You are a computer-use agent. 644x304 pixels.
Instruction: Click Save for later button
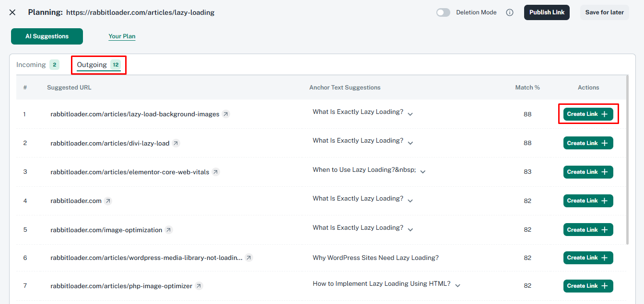[x=605, y=12]
